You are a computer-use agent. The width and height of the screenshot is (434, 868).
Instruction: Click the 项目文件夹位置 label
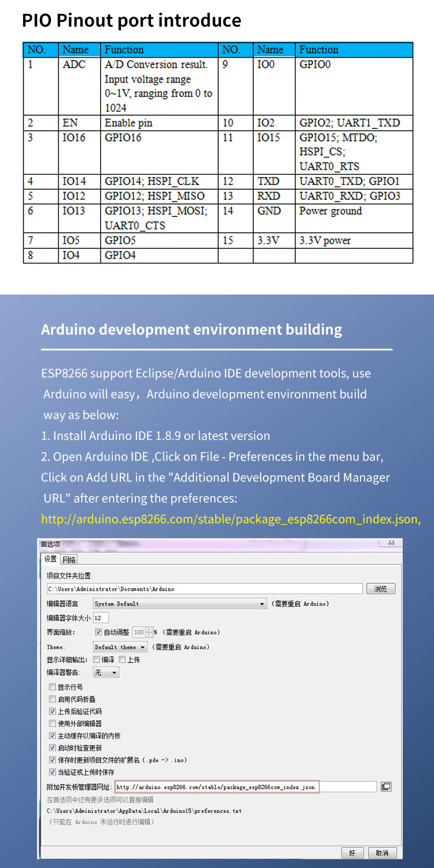point(68,576)
